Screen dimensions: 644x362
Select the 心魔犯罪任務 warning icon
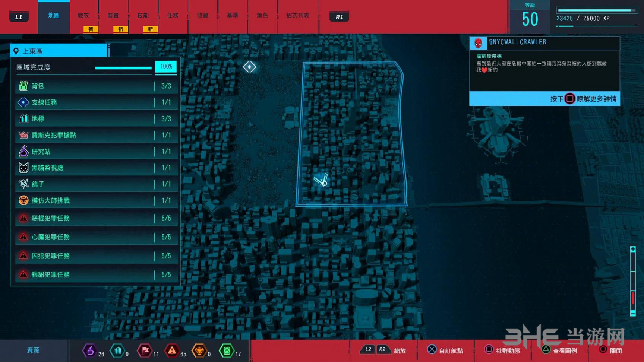point(23,236)
